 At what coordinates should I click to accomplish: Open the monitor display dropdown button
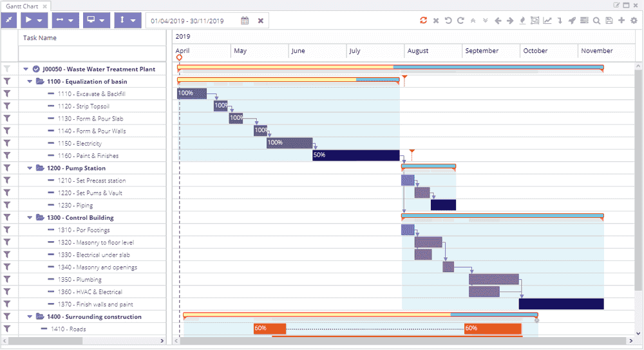click(x=97, y=20)
